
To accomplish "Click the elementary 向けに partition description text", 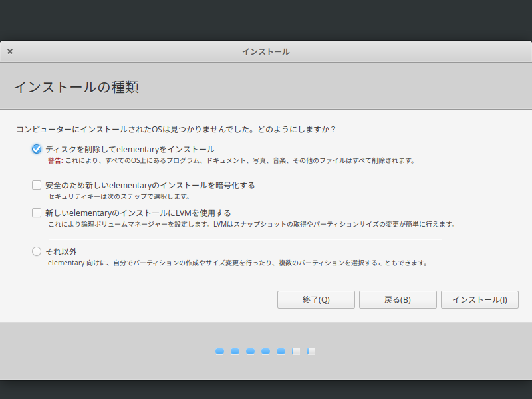I will pyautogui.click(x=238, y=263).
